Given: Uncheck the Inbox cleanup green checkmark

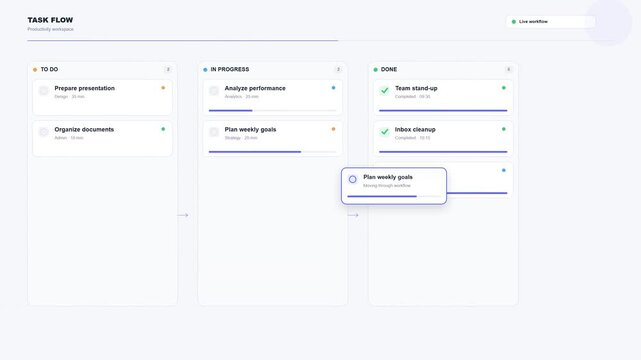Looking at the screenshot, I should pyautogui.click(x=384, y=132).
